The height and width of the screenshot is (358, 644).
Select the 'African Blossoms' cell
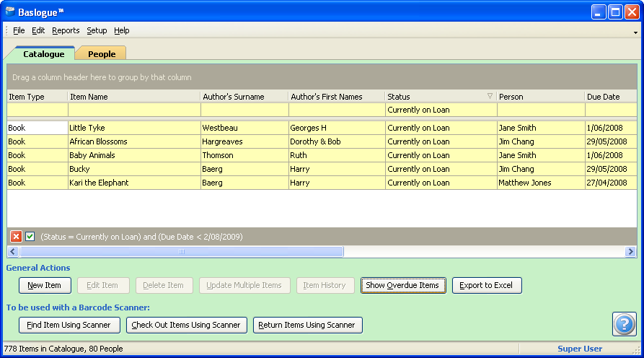click(134, 141)
